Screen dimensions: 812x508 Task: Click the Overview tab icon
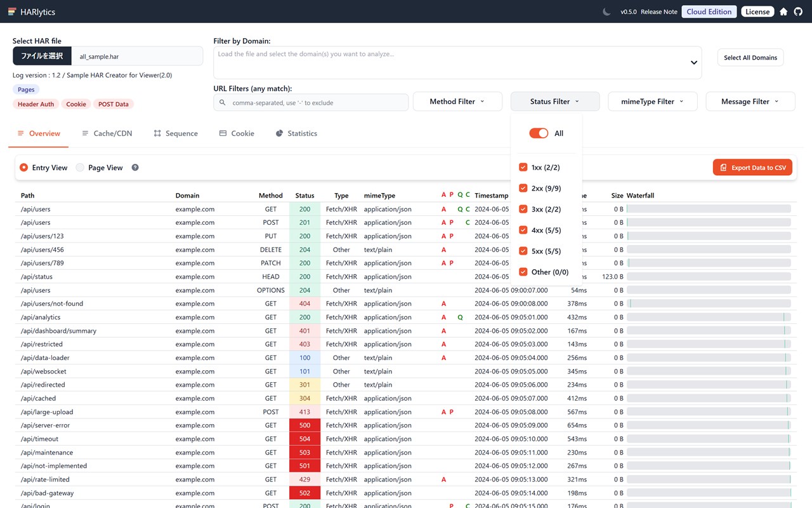coord(20,133)
